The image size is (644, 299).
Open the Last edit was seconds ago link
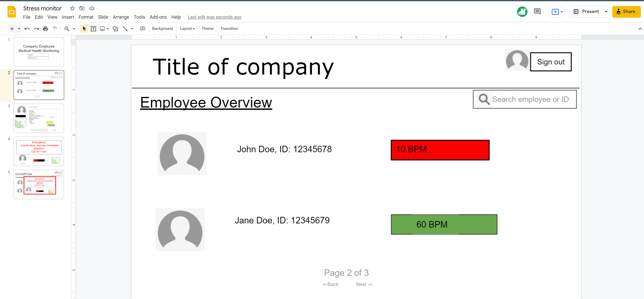click(x=214, y=17)
